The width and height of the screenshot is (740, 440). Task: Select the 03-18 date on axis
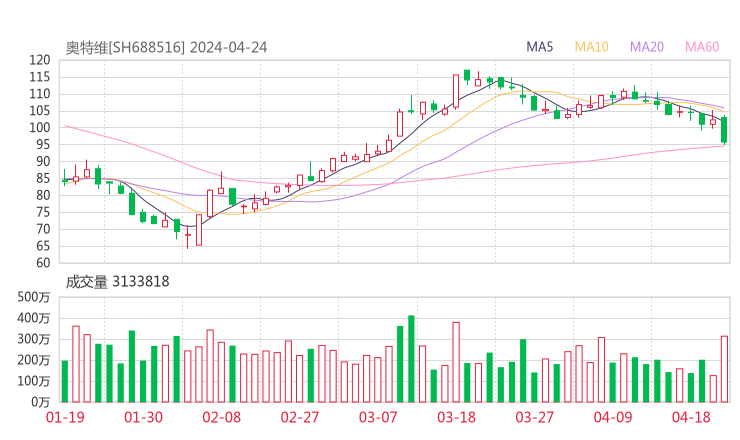456,418
